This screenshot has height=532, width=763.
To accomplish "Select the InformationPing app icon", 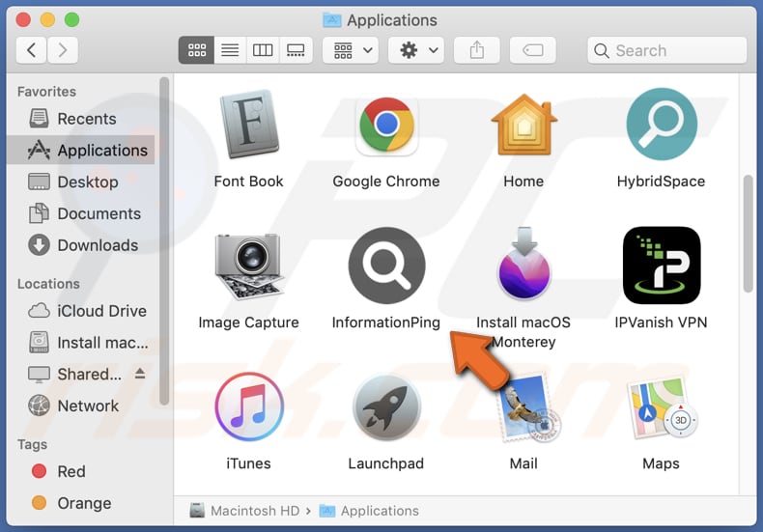I will pos(386,266).
